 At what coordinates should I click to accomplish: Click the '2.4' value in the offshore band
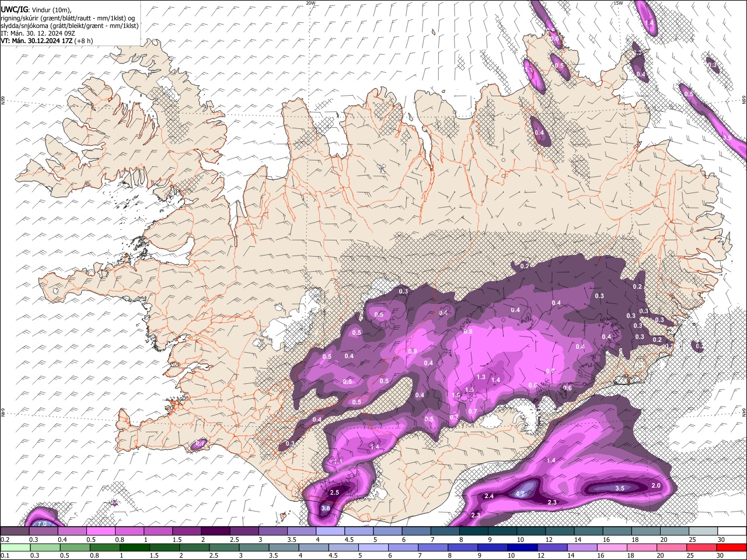(489, 496)
